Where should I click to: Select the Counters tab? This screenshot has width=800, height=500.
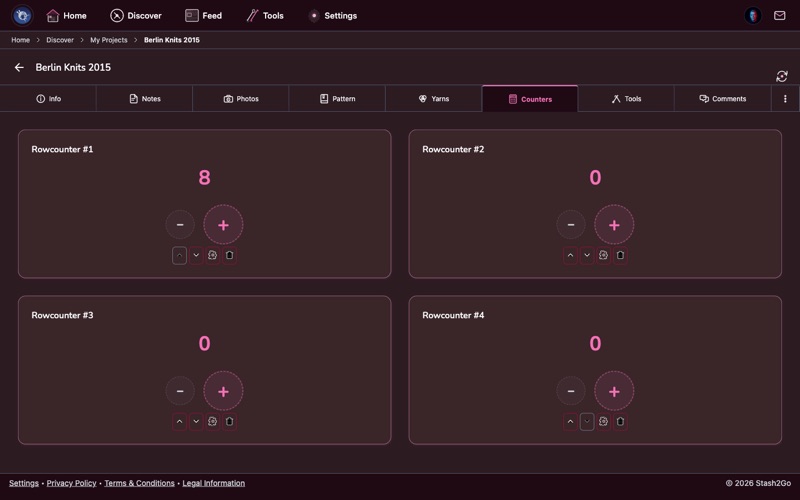(530, 98)
